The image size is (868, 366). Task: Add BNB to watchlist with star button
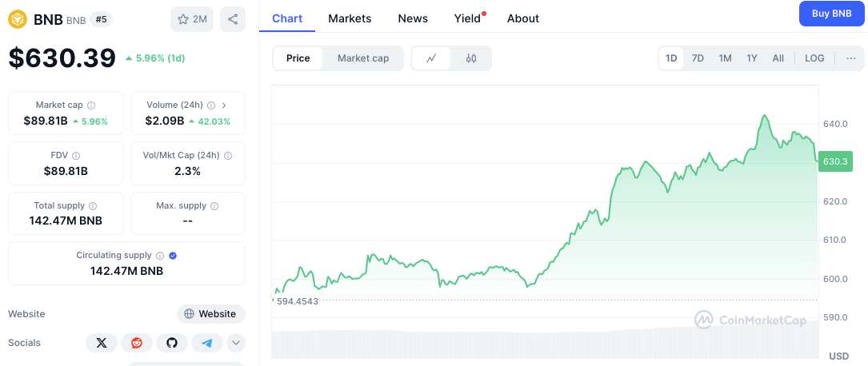(192, 19)
